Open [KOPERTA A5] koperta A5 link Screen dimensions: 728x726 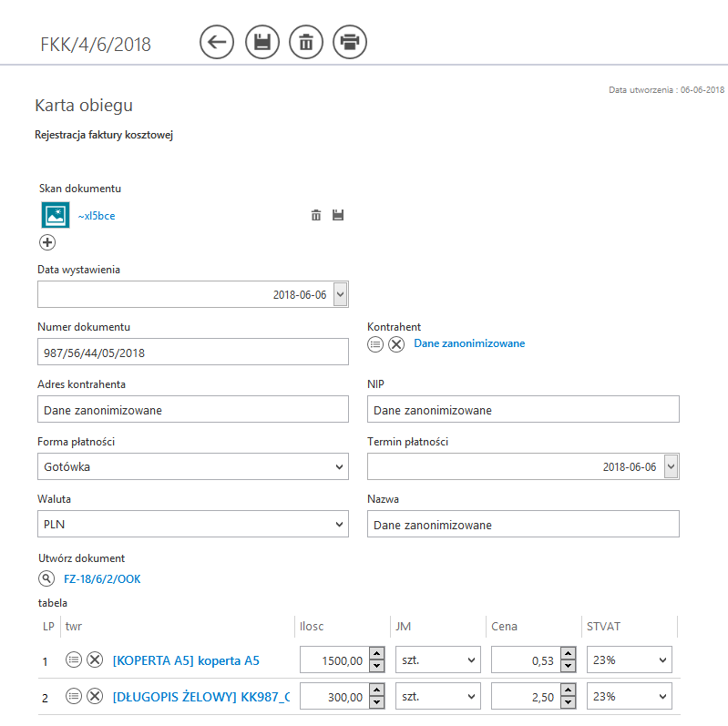tap(186, 660)
